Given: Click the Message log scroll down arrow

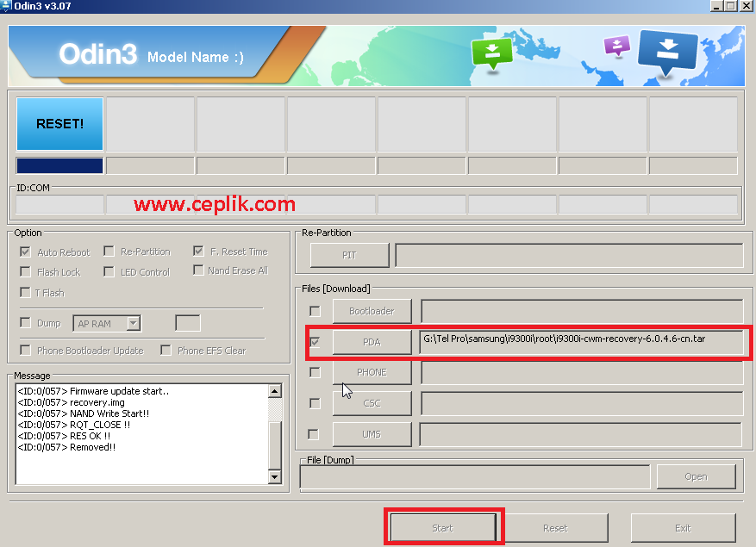Looking at the screenshot, I should click(x=275, y=477).
